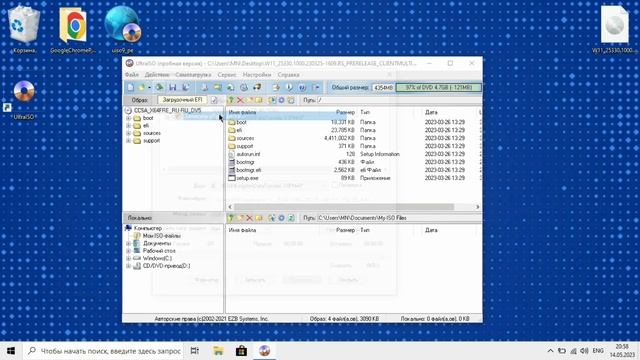The image size is (640, 360).
Task: Expand the efi folder in image tree
Action: (x=128, y=126)
